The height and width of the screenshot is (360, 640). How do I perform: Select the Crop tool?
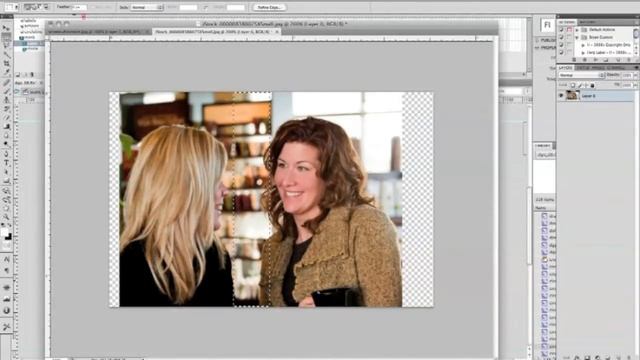[x=6, y=64]
